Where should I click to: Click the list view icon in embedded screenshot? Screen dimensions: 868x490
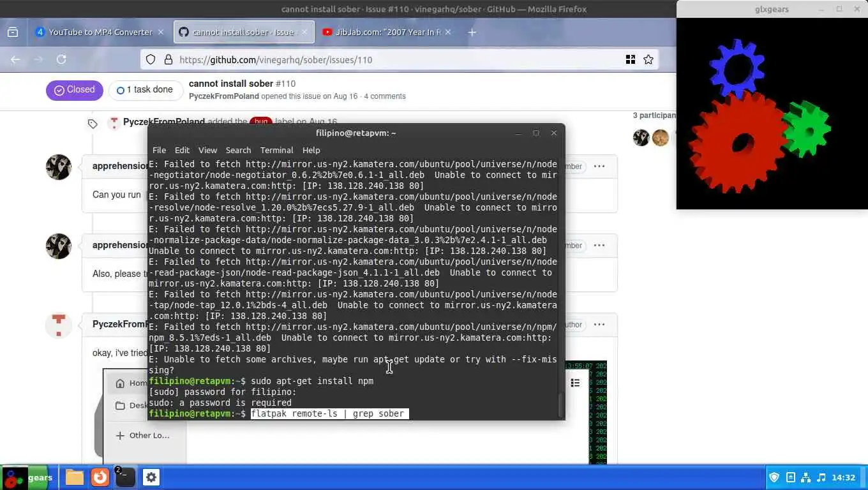point(575,383)
